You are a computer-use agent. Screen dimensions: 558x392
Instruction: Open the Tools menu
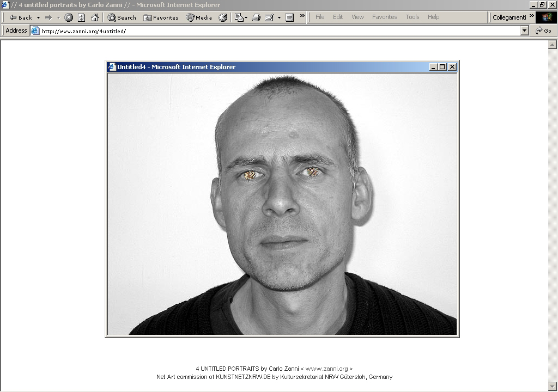[413, 17]
